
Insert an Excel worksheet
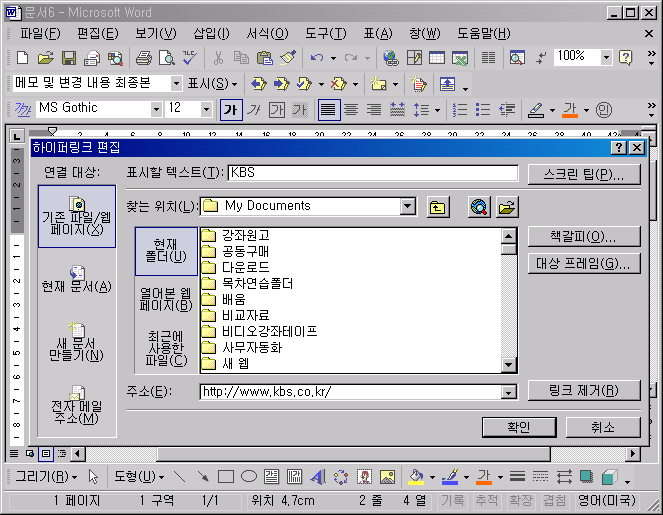click(460, 58)
